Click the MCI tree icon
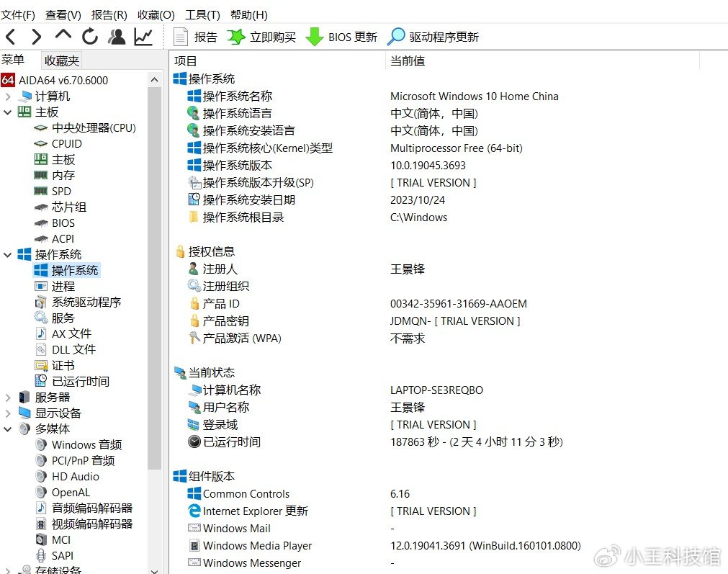This screenshot has height=574, width=728. point(41,539)
